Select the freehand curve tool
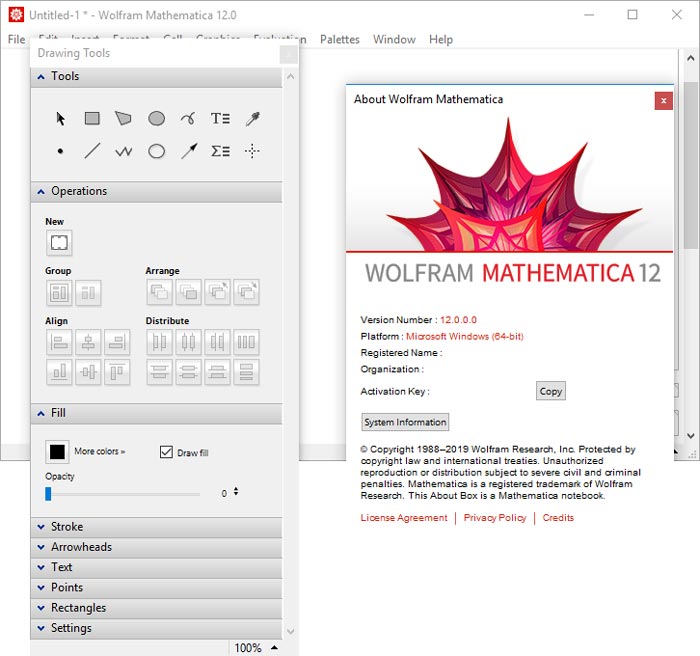The height and width of the screenshot is (656, 700). click(x=188, y=118)
